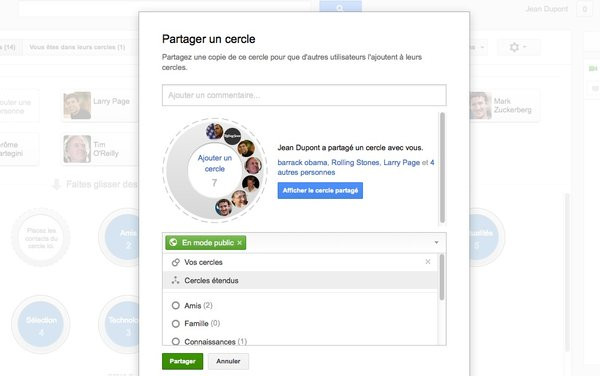The image size is (600, 376).
Task: Click the Cercles étendus network icon
Action: [176, 280]
